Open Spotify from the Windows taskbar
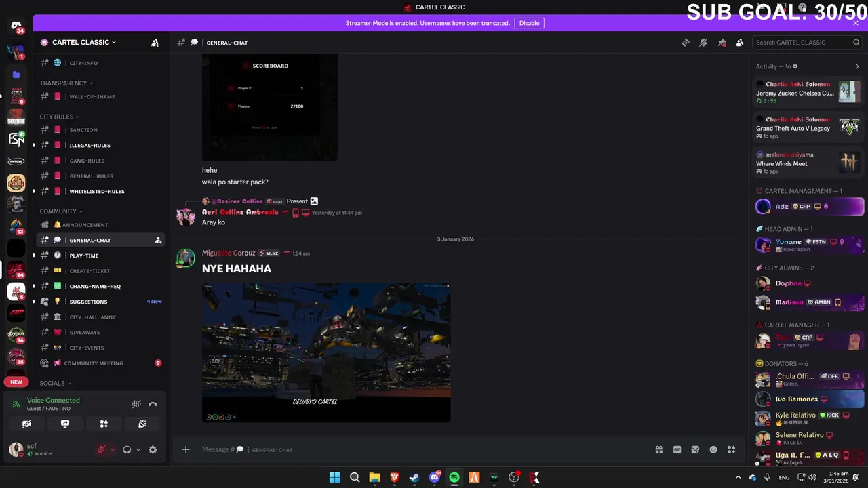The width and height of the screenshot is (868, 488). coord(454,478)
